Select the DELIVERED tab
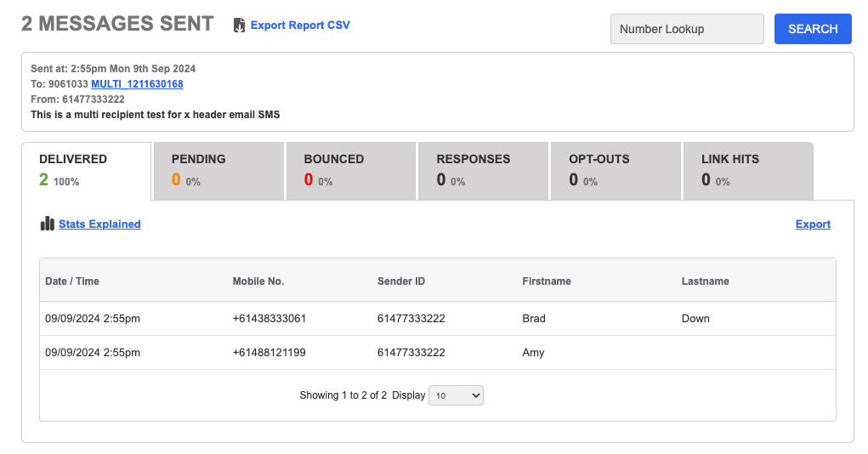 (87, 171)
